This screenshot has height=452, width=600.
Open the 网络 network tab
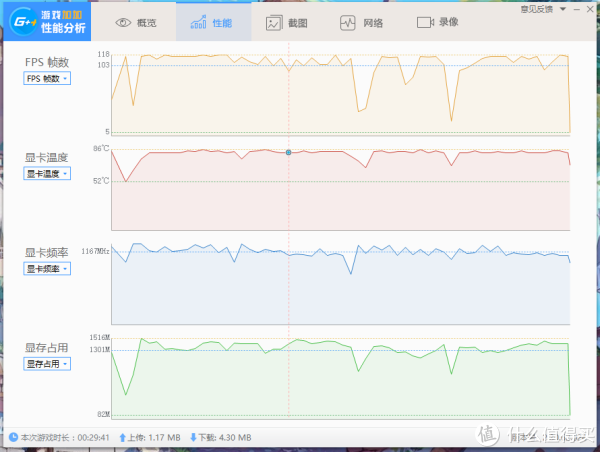362,23
